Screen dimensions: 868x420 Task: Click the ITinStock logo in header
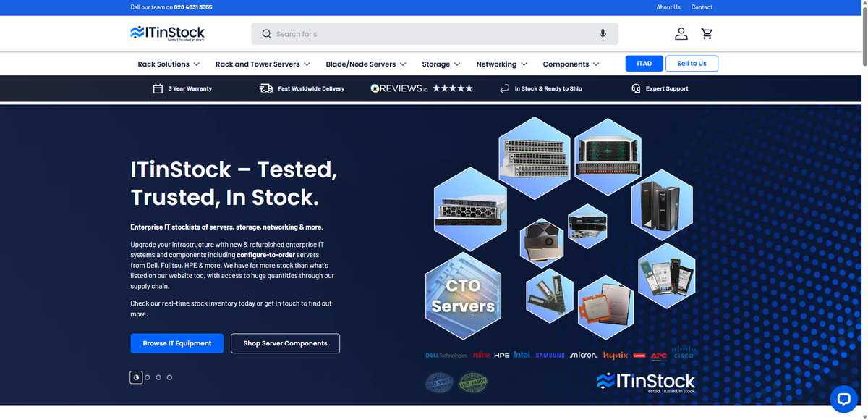tap(167, 33)
